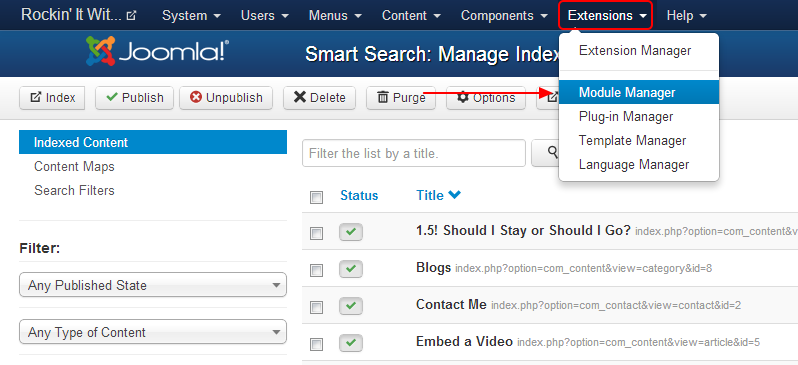Open the System menu

click(x=191, y=16)
